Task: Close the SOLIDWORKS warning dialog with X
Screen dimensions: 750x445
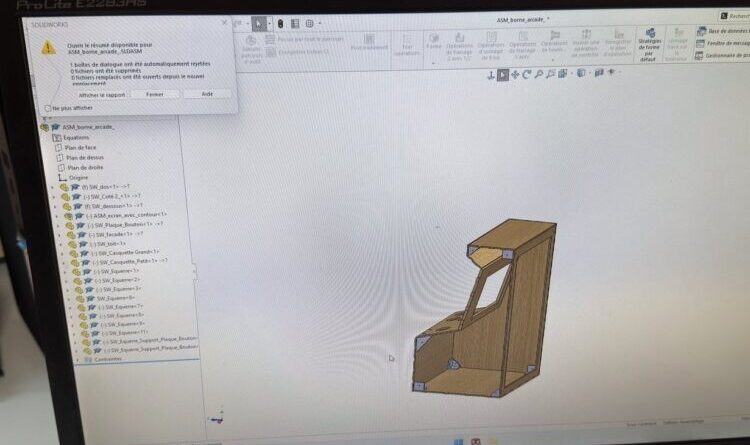Action: [224, 21]
